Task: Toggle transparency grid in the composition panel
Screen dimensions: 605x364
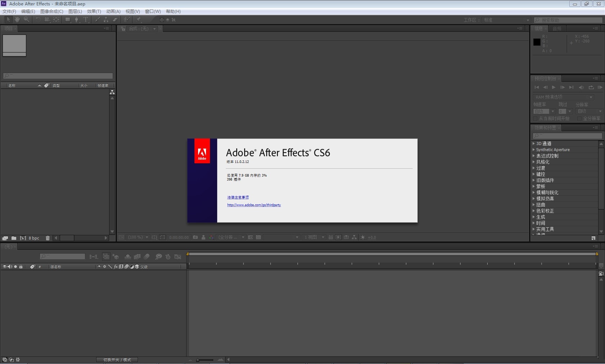Action: point(258,237)
